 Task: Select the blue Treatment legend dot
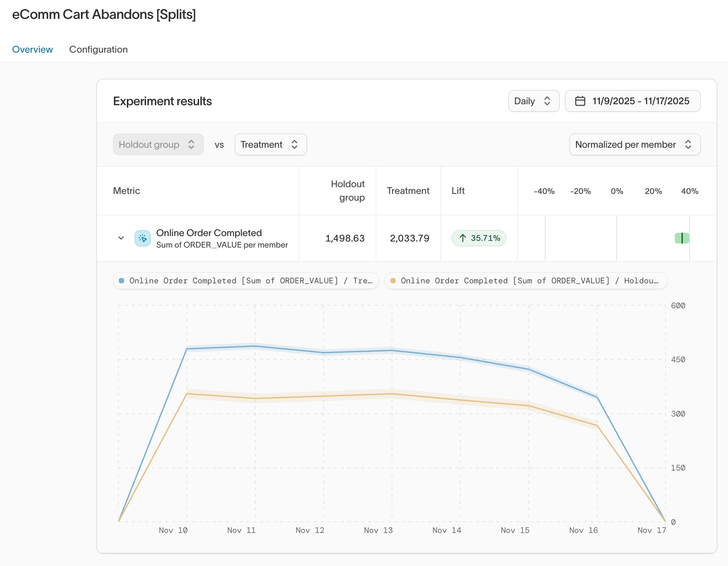tap(122, 280)
